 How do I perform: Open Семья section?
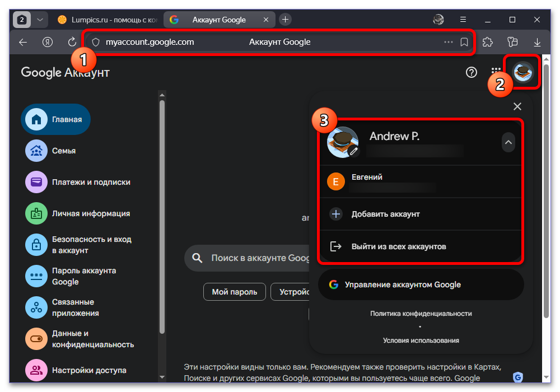coord(51,151)
